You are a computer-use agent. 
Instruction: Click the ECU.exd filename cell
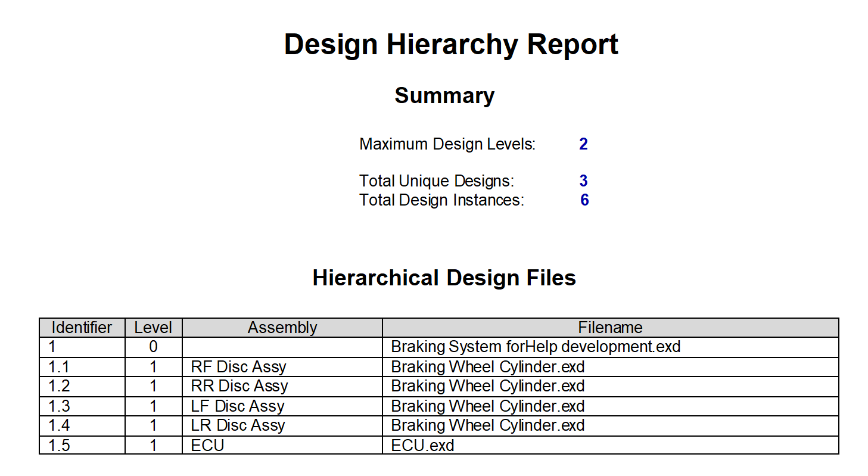[611, 445]
